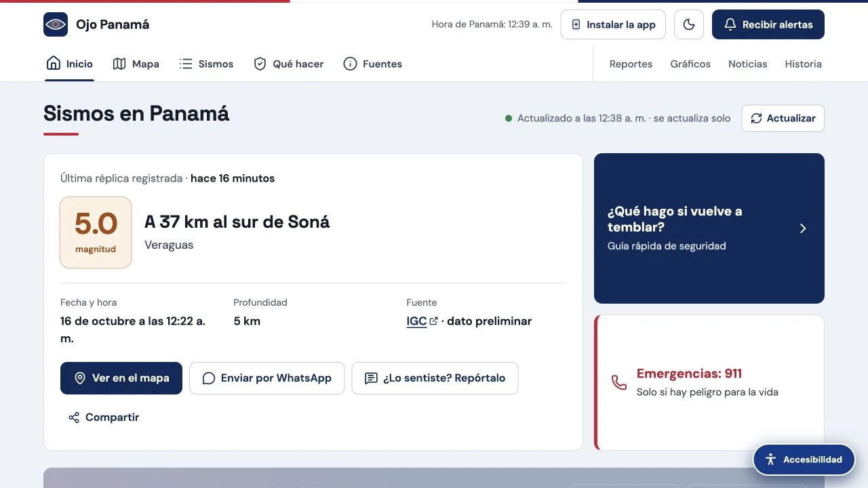This screenshot has height=488, width=868.
Task: Click the shield icon for Qué hacer
Action: (260, 64)
